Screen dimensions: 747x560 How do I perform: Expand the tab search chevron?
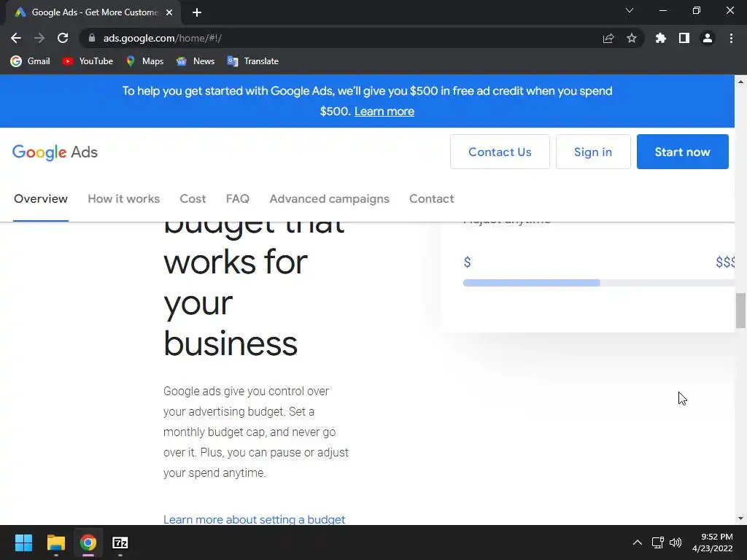tap(630, 10)
